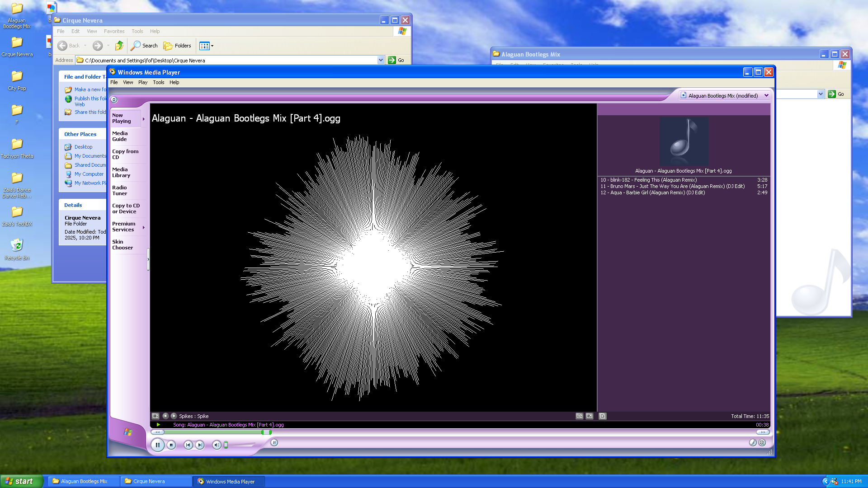Click the Stop playback button
This screenshot has height=488, width=868.
pyautogui.click(x=171, y=445)
